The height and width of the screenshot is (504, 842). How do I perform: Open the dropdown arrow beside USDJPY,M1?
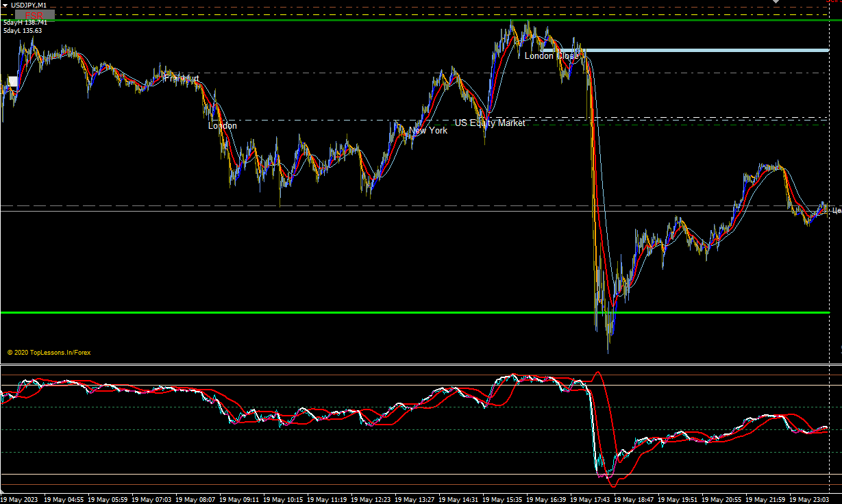click(5, 5)
